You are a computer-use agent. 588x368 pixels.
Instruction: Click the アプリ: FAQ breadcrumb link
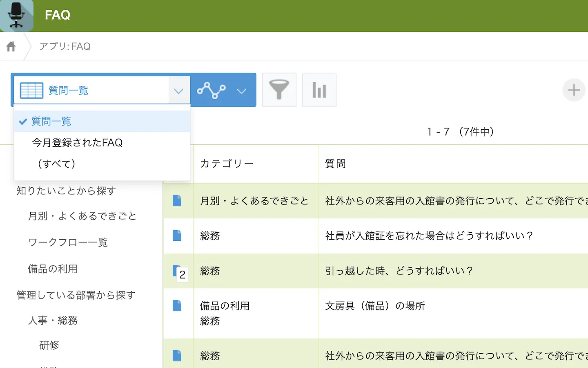65,47
